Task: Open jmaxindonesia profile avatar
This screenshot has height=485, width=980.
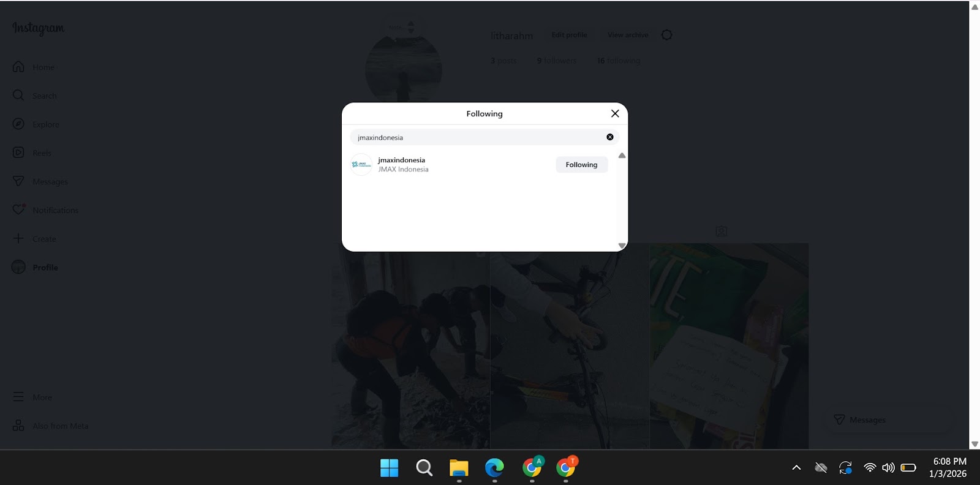Action: click(361, 165)
